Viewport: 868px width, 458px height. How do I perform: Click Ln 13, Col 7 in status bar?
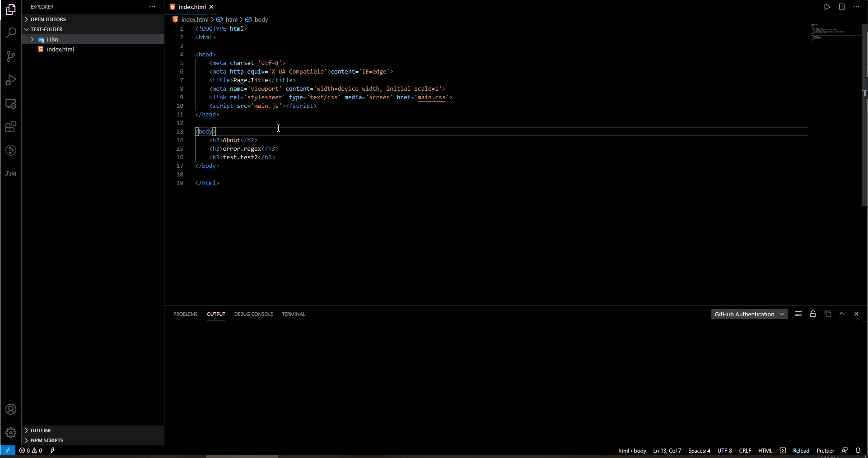coord(667,450)
